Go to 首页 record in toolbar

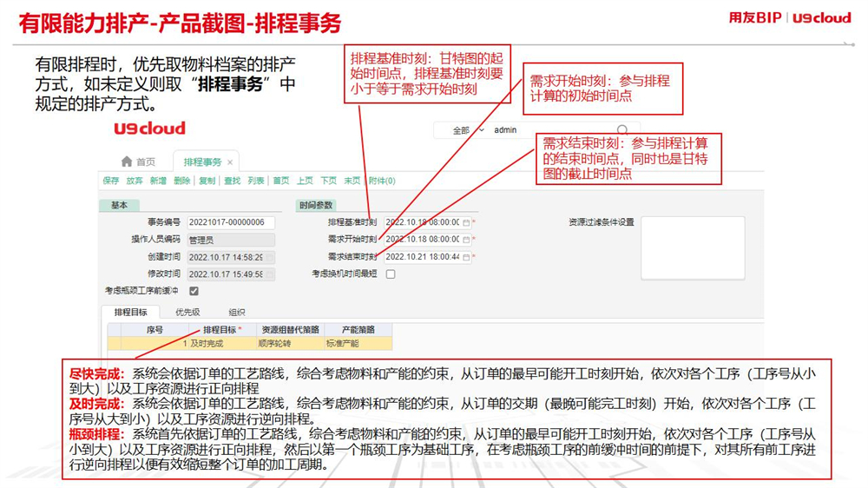[x=281, y=181]
